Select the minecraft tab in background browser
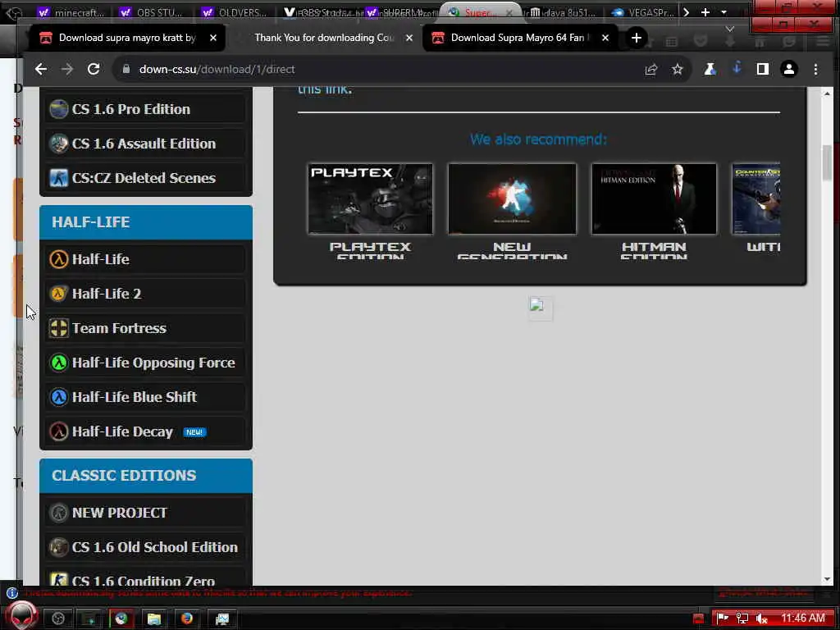The image size is (840, 630). coord(72,11)
